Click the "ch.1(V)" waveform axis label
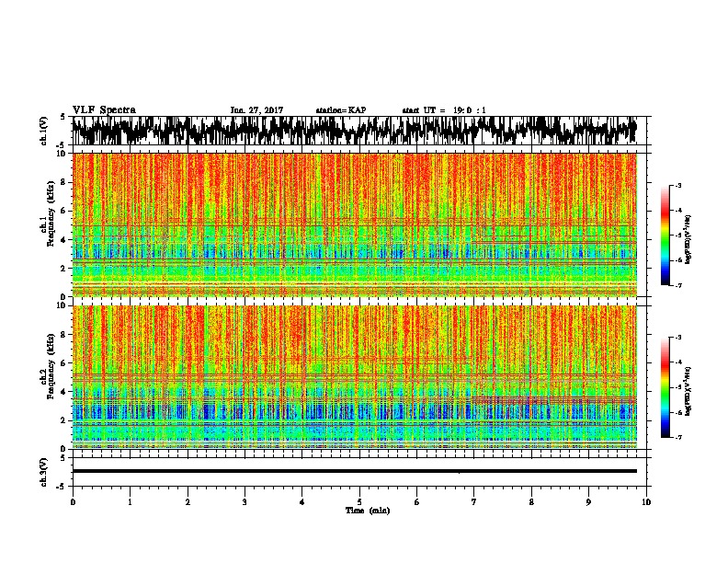Screen dimensions: 728x563 pyautogui.click(x=44, y=131)
